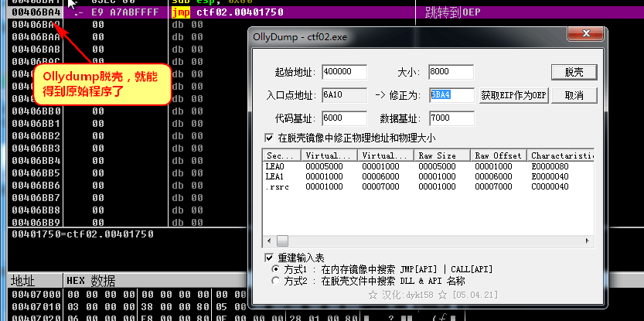This screenshot has height=321, width=644.
Task: Cancel the OllyDump dialog with 取消
Action: click(x=574, y=95)
